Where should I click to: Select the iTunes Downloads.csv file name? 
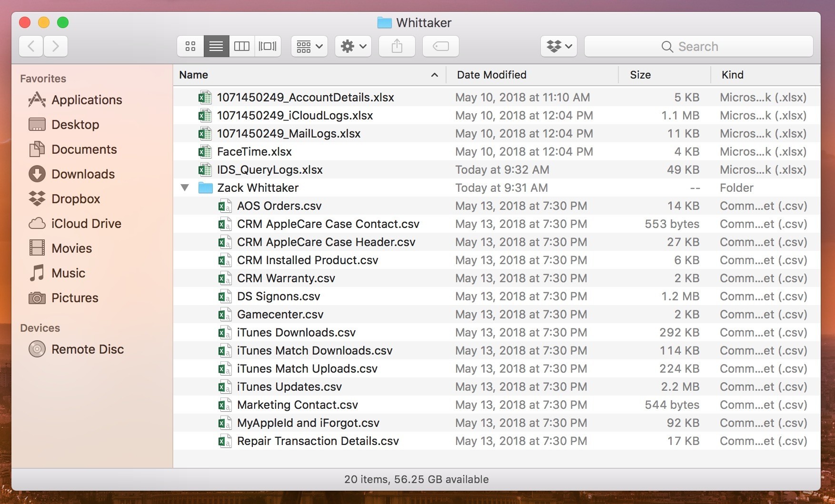pyautogui.click(x=296, y=333)
